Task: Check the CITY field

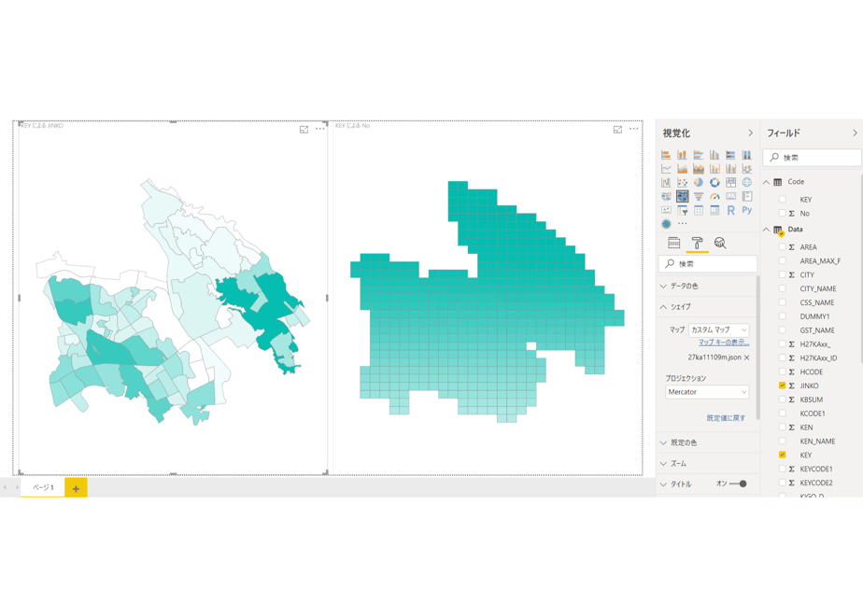Action: pyautogui.click(x=782, y=274)
